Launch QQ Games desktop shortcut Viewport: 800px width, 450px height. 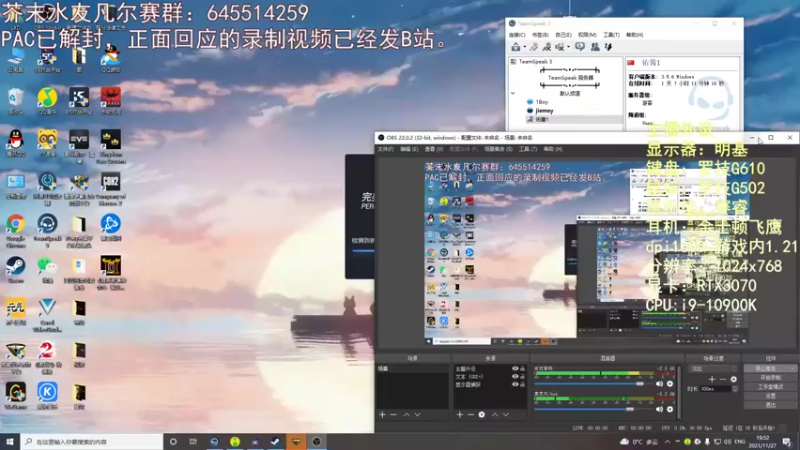[111, 57]
